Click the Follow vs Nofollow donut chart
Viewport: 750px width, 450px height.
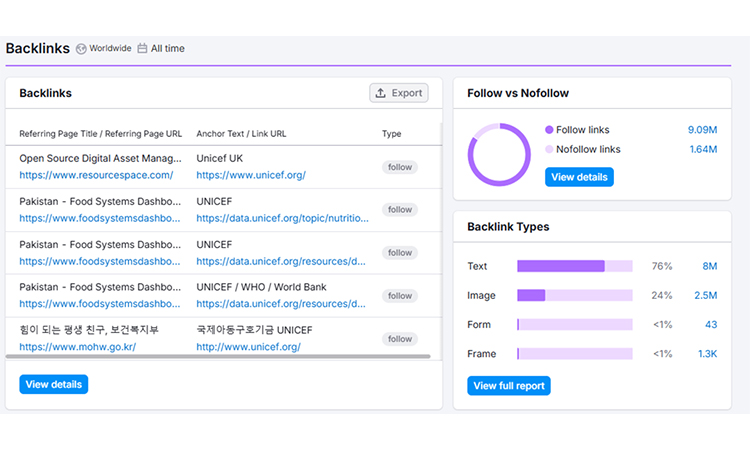click(x=499, y=155)
